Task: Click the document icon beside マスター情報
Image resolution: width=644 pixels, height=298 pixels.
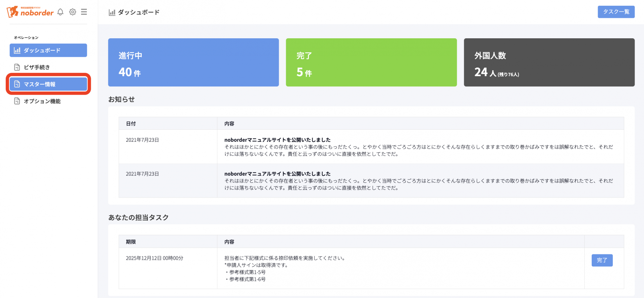Action: coord(17,84)
